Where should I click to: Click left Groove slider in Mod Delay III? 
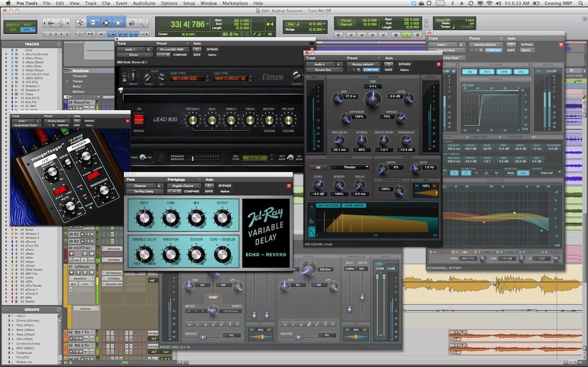(x=203, y=336)
